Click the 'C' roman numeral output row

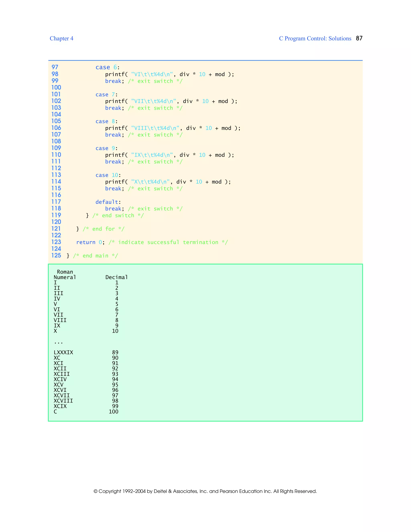[x=86, y=412]
